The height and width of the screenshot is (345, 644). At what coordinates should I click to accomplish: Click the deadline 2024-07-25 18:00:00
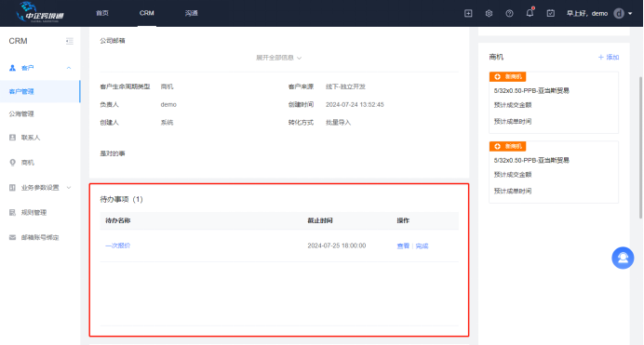[x=337, y=245]
